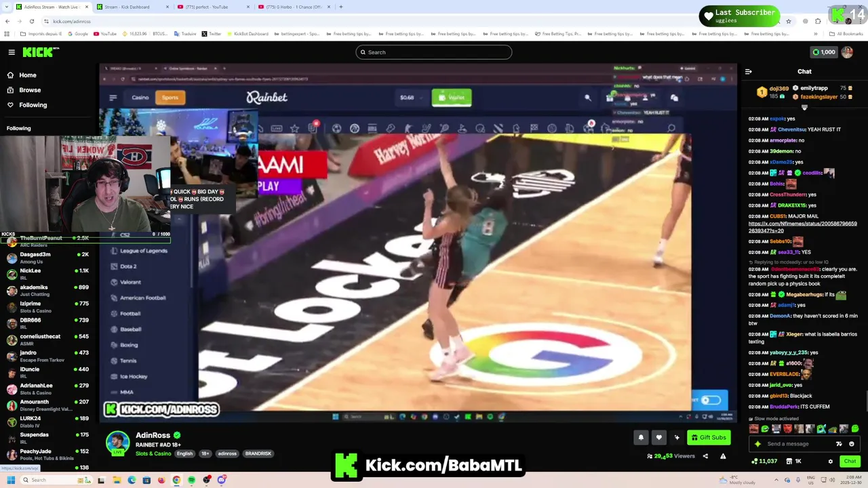Click the heart follow button
The image size is (868, 488).
(x=658, y=437)
